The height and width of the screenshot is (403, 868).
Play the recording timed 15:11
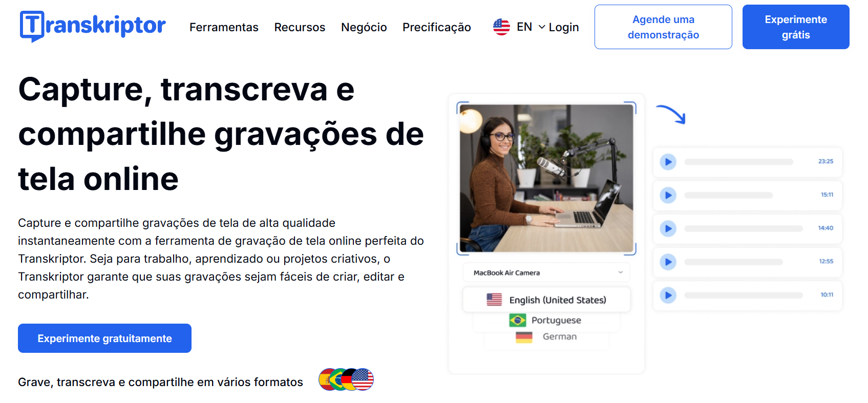coord(668,195)
